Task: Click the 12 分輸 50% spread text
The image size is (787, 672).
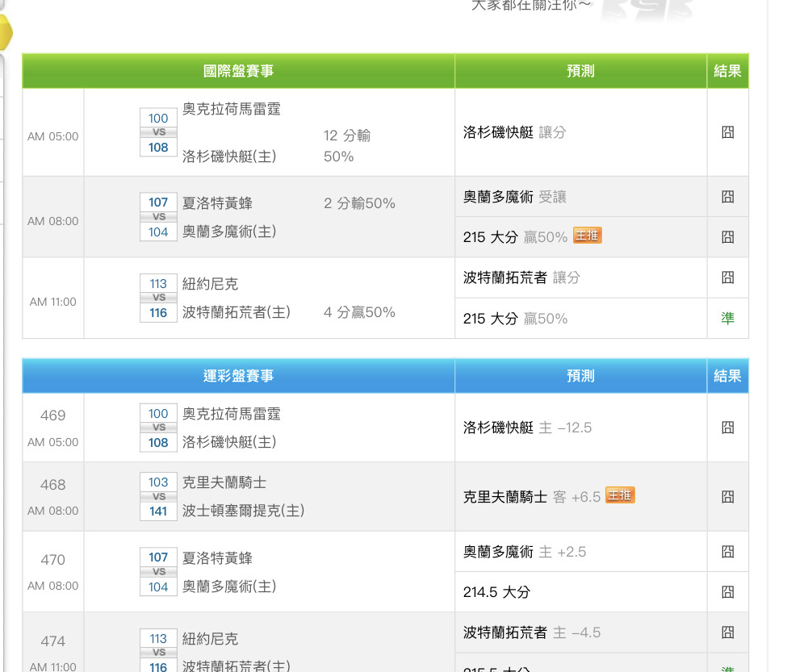Action: (x=347, y=146)
